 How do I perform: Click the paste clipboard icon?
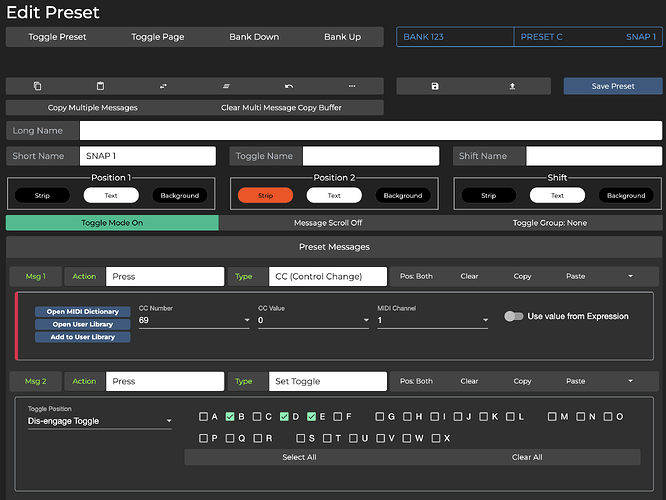tap(100, 86)
